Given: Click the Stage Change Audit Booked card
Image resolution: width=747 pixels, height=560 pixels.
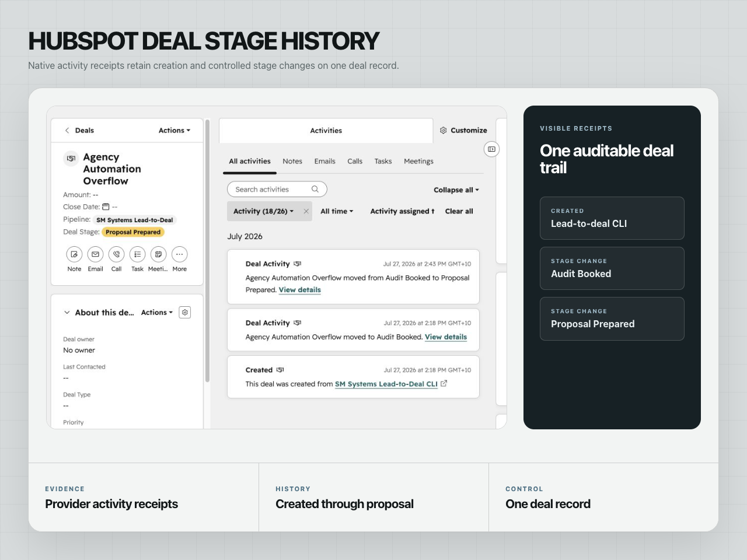Looking at the screenshot, I should tap(612, 268).
